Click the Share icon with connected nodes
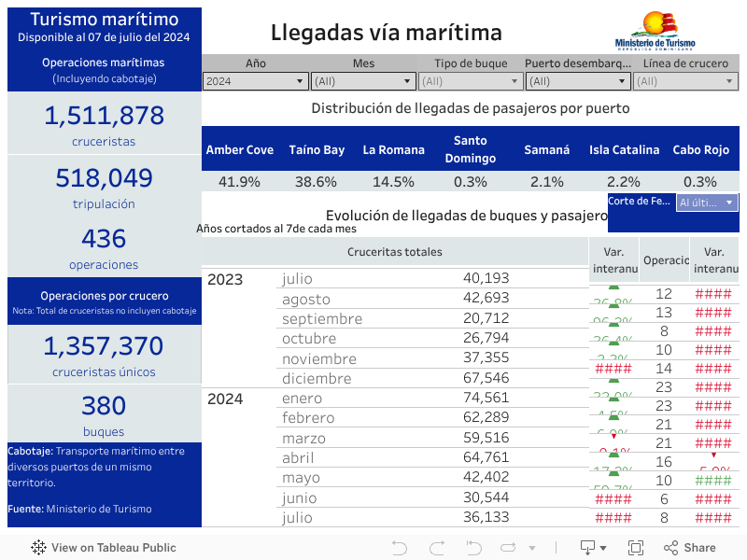Viewport: 747px width, 560px height. click(670, 548)
